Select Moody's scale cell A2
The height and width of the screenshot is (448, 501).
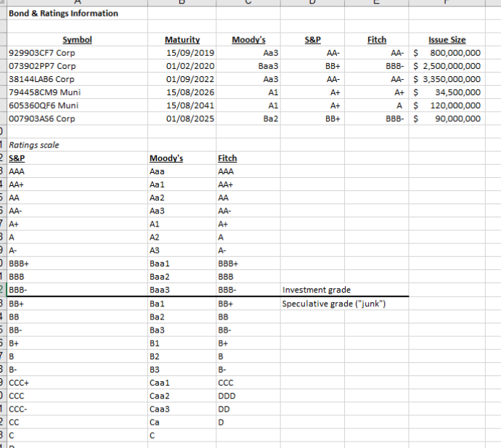pos(182,237)
